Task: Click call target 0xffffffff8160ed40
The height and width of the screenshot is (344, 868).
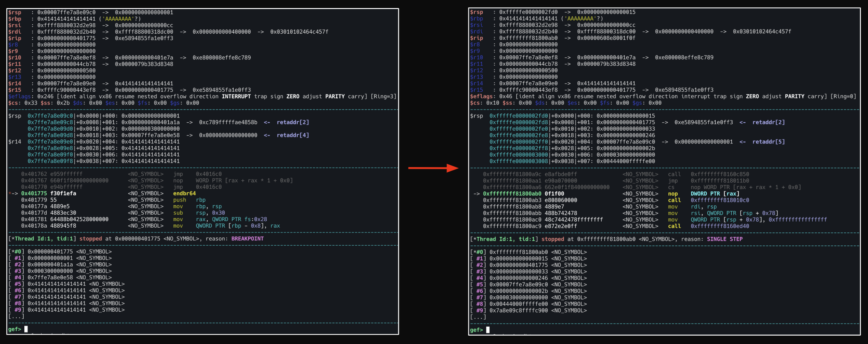Action: [720, 226]
